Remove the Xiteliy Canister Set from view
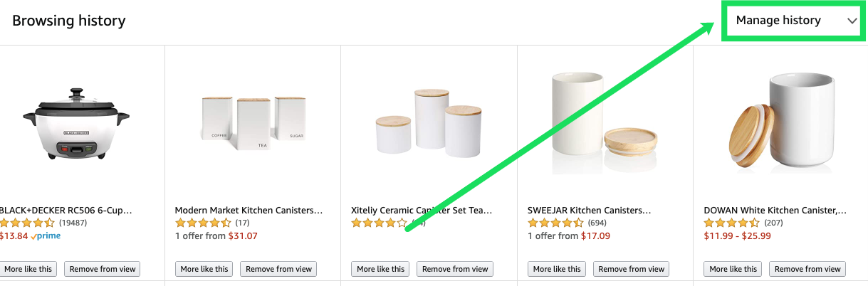The height and width of the screenshot is (286, 868). pos(455,269)
